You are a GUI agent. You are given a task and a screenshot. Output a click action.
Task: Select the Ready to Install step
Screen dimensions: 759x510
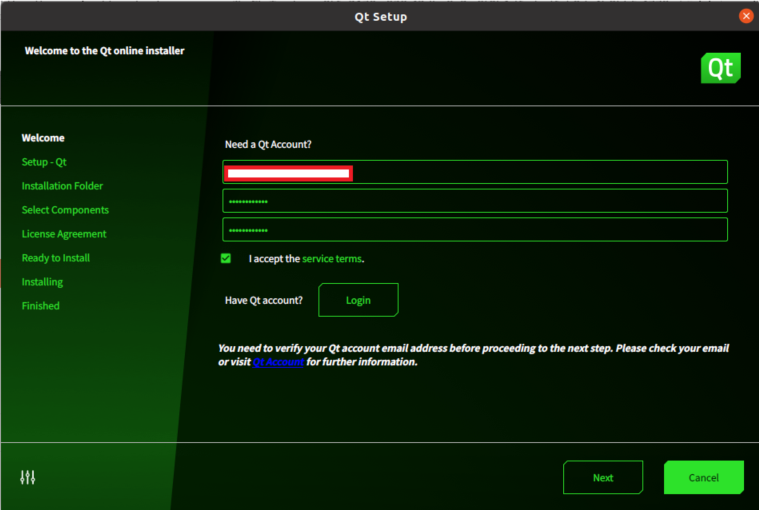click(x=56, y=258)
